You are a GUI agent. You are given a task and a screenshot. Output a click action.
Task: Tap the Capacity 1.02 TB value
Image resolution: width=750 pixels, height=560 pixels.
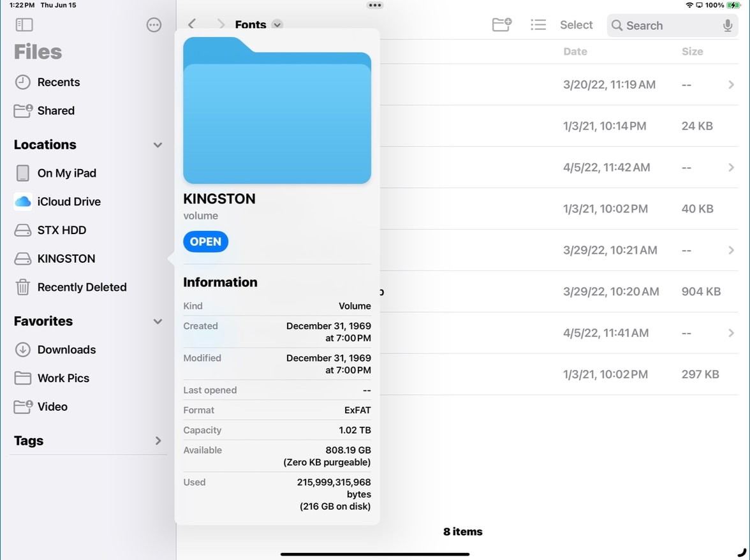pos(355,430)
